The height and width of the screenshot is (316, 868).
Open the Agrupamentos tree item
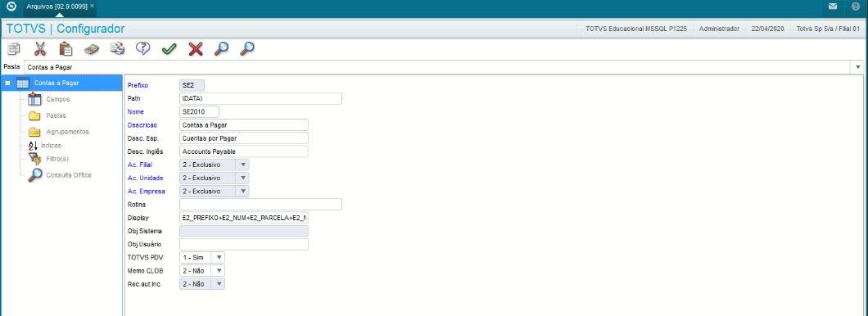(x=67, y=132)
